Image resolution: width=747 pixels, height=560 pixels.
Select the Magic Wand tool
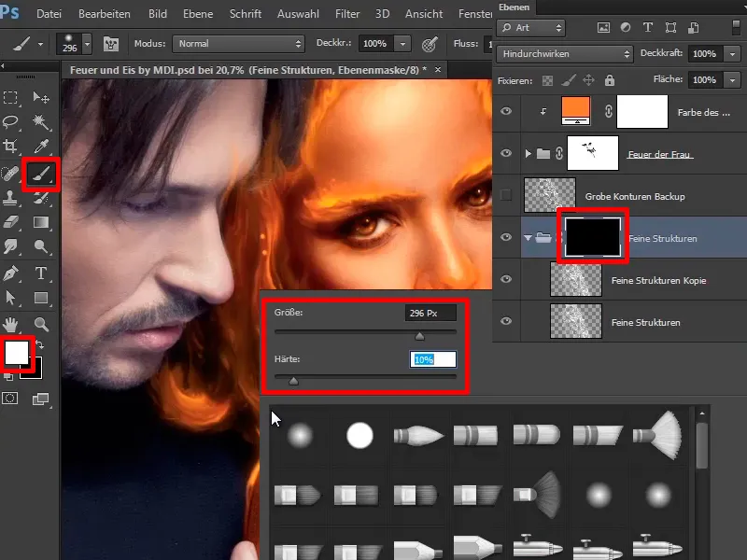pyautogui.click(x=41, y=122)
